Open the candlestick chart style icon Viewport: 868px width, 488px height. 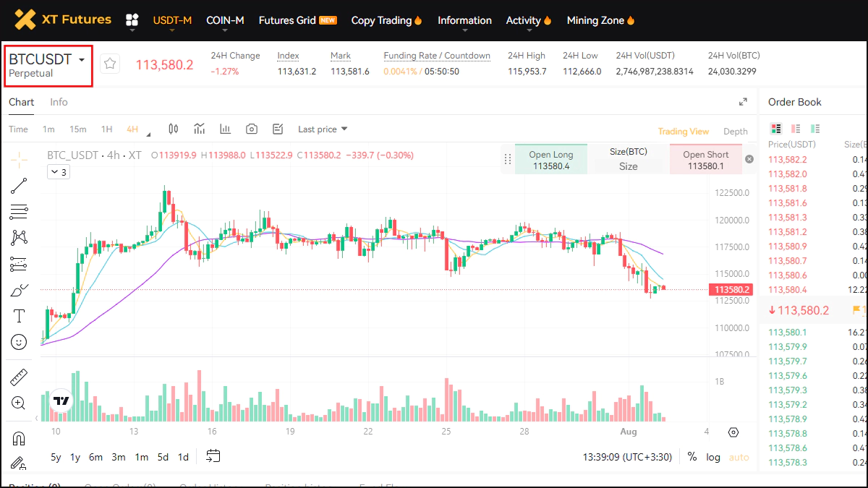pyautogui.click(x=173, y=129)
